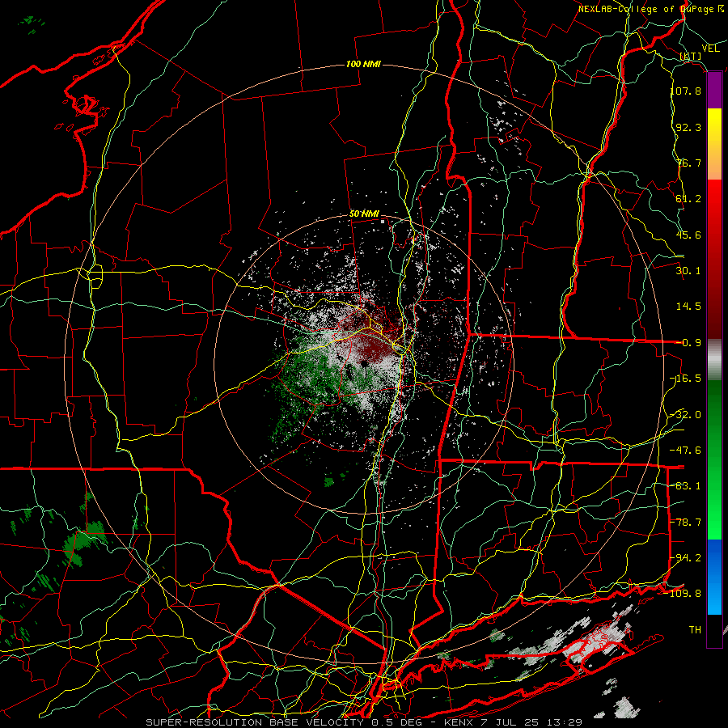
Task: Pick the yellow-orange segment of velocity color bar
Action: pyautogui.click(x=714, y=144)
